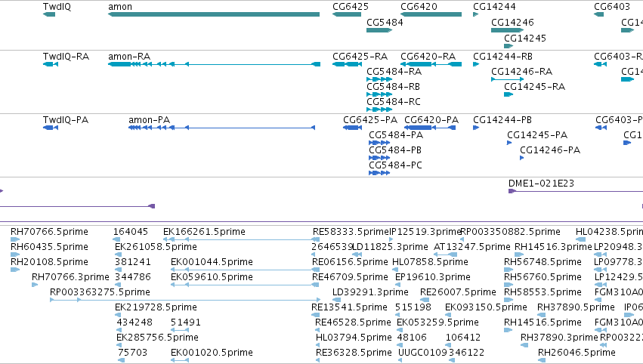Select the CG14246-RA transcript feature
This screenshot has height=364, width=643.
click(507, 79)
